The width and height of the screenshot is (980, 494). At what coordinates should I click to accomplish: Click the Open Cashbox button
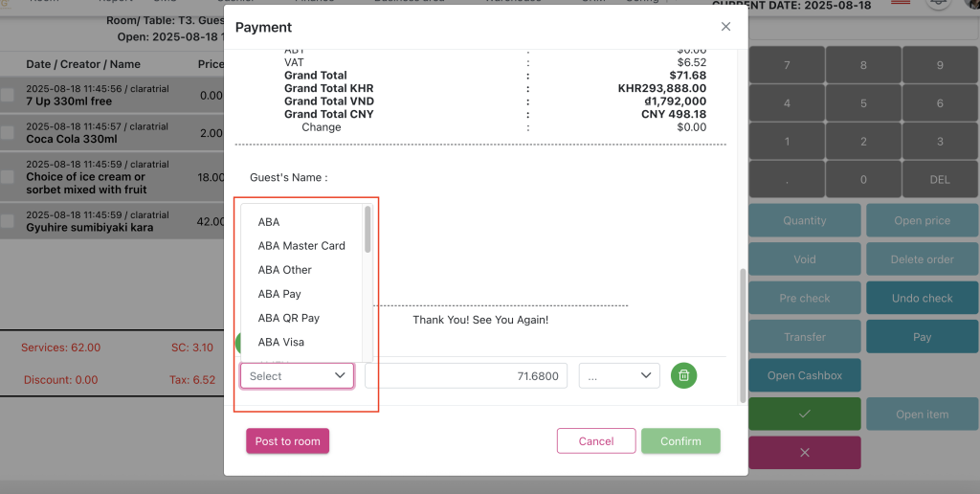point(805,375)
